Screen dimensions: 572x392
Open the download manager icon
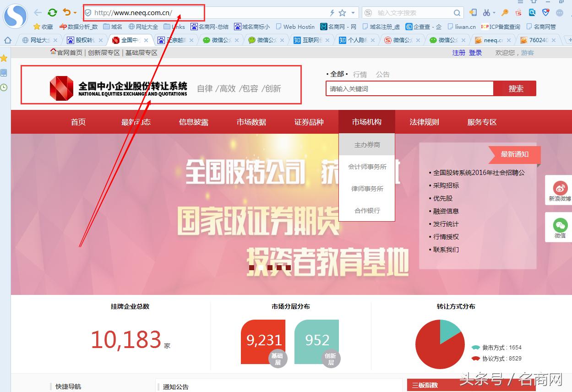pyautogui.click(x=474, y=13)
